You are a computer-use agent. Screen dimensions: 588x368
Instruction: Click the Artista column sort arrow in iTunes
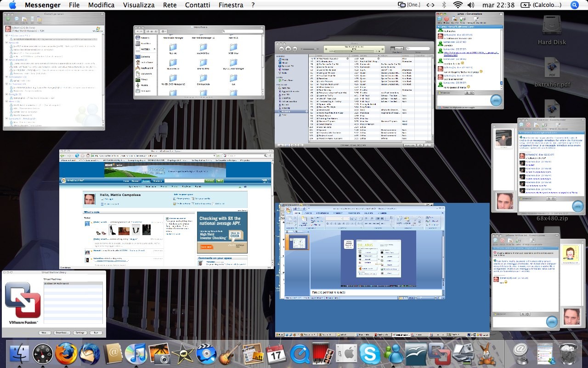coord(379,56)
